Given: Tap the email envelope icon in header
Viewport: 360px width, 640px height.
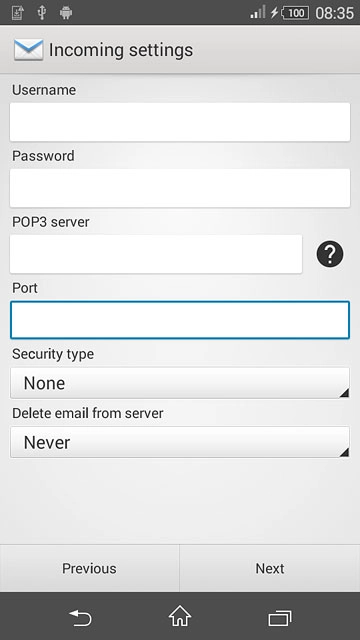Looking at the screenshot, I should pos(29,50).
